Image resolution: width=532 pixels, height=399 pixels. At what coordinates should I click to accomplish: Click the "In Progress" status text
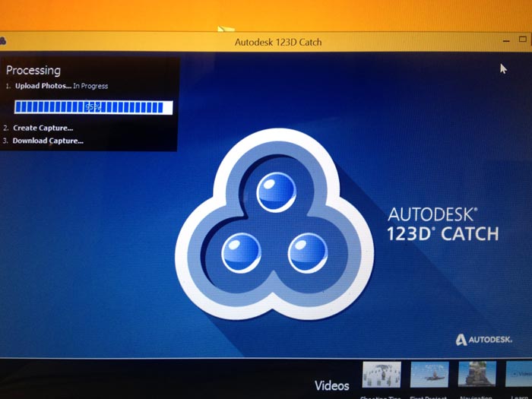(x=90, y=86)
